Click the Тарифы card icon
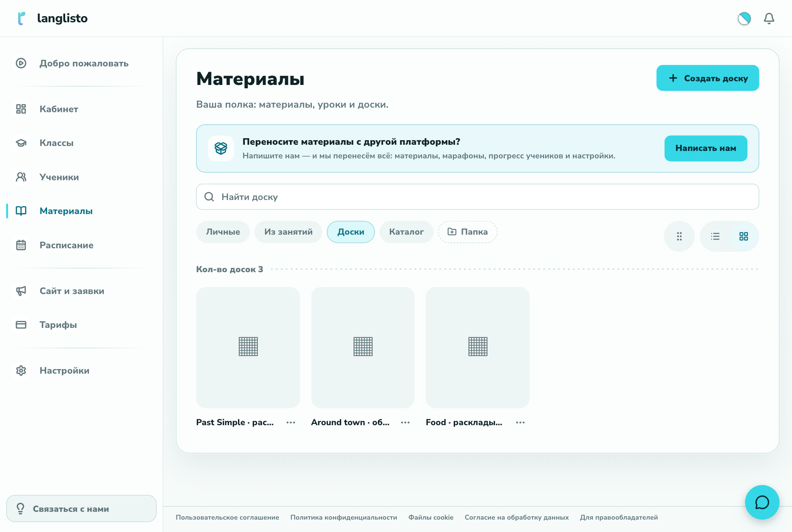792x532 pixels. click(x=21, y=325)
